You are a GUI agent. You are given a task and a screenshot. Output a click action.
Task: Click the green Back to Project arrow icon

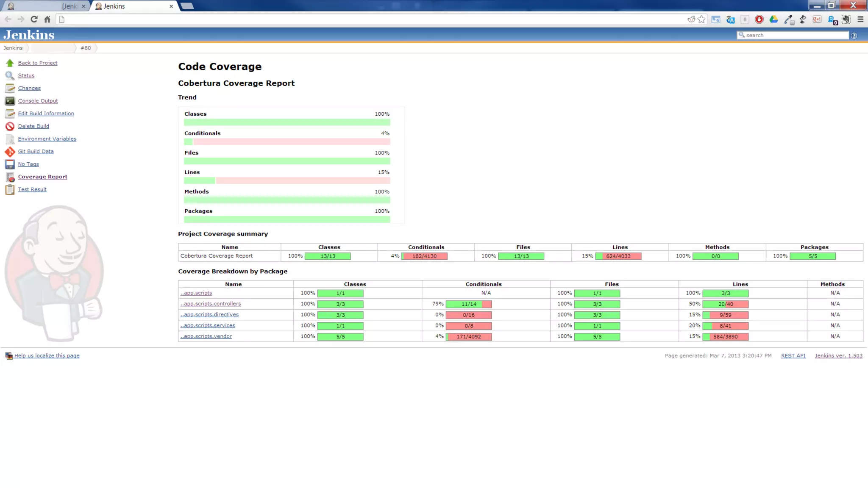click(10, 63)
